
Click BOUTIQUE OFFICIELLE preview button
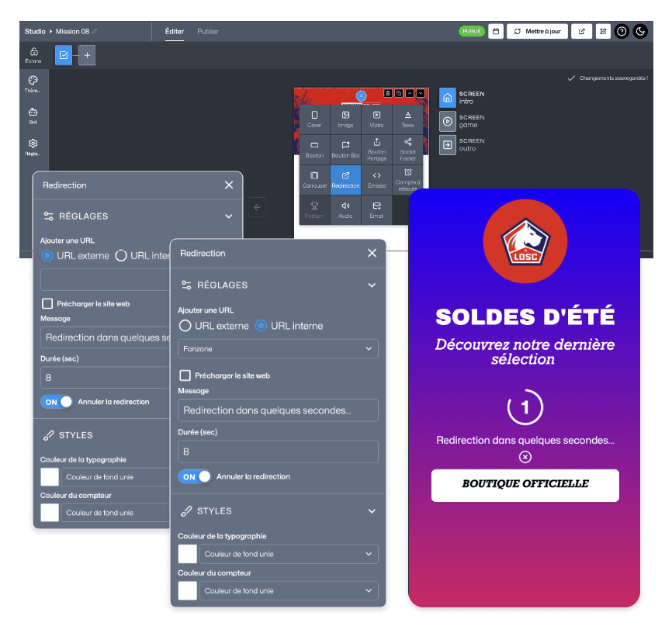point(525,486)
